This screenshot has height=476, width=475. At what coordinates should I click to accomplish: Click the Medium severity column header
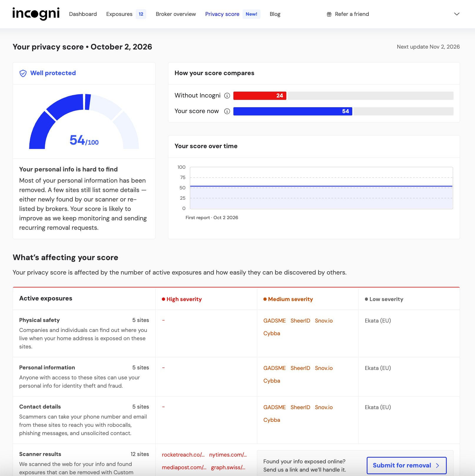(x=288, y=299)
